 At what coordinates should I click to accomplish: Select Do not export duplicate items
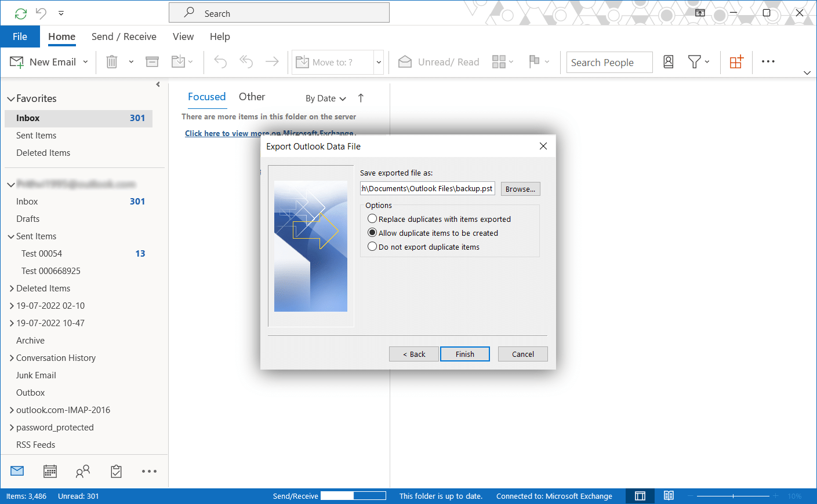coord(423,247)
